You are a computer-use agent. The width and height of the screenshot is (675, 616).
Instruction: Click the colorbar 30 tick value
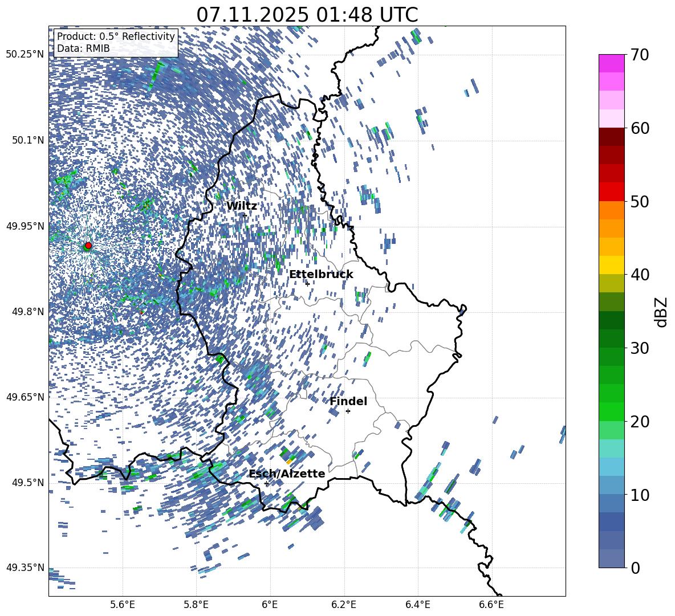tap(640, 348)
